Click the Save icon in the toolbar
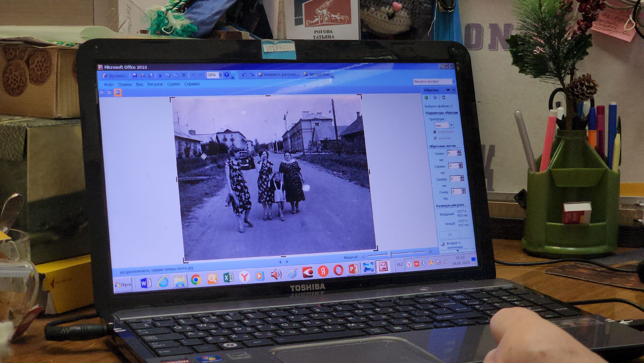 [135, 75]
